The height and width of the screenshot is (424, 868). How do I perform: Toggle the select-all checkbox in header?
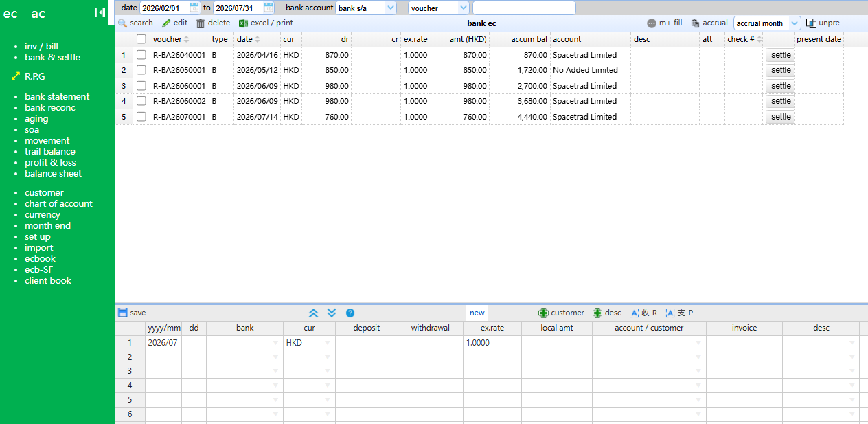point(141,39)
